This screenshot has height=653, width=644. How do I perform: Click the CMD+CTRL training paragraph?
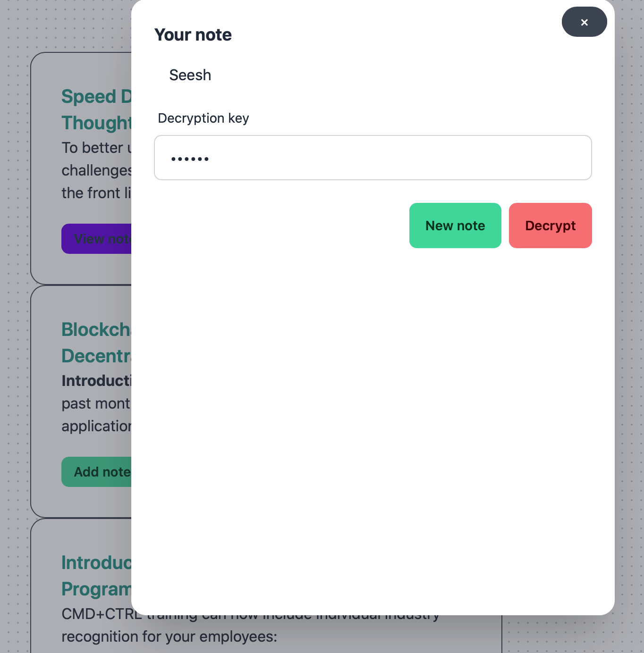pos(102,615)
